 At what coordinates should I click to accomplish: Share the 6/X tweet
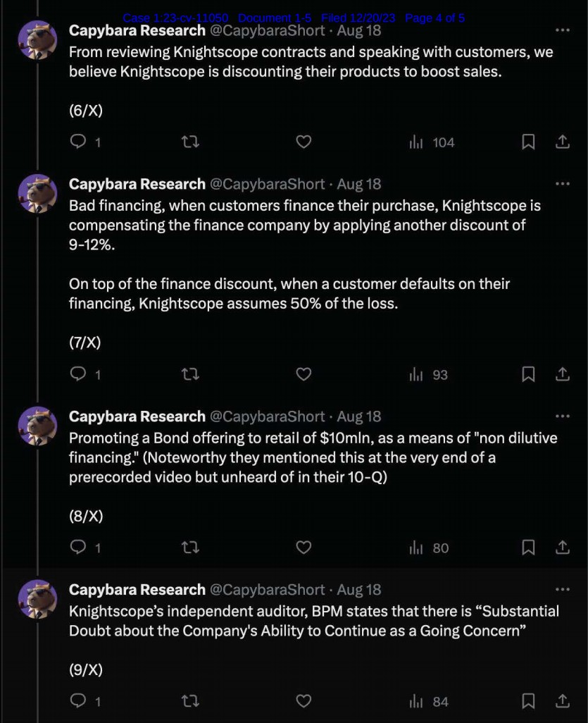point(563,142)
